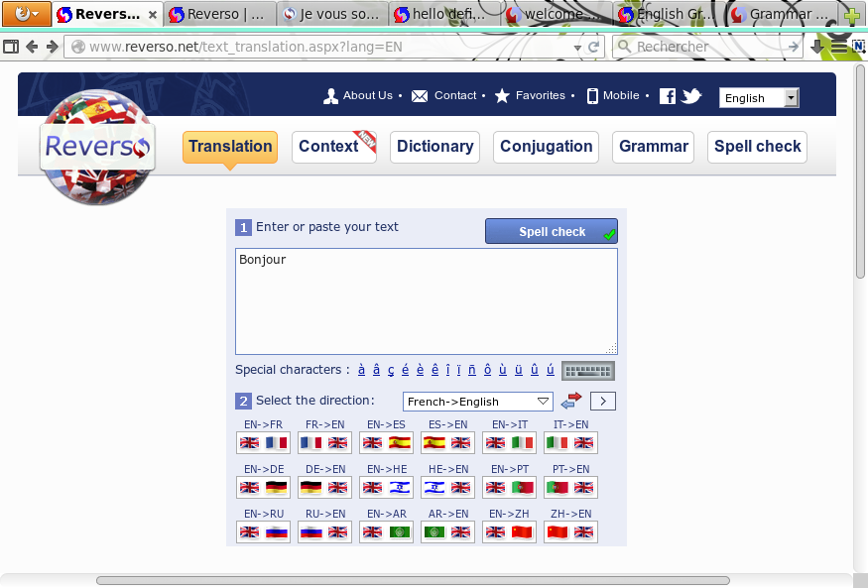Screen dimensions: 868x588
Task: Insert special character ü
Action: (x=519, y=370)
